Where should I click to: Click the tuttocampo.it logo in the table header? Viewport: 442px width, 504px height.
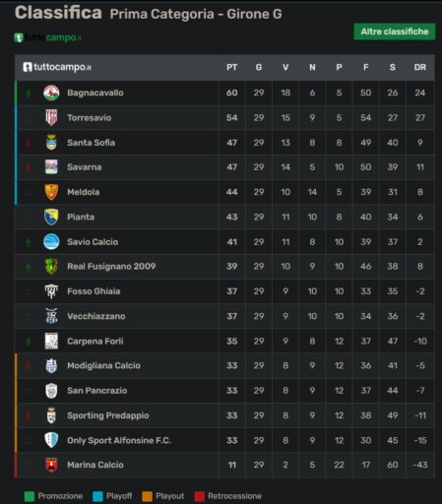pyautogui.click(x=57, y=67)
